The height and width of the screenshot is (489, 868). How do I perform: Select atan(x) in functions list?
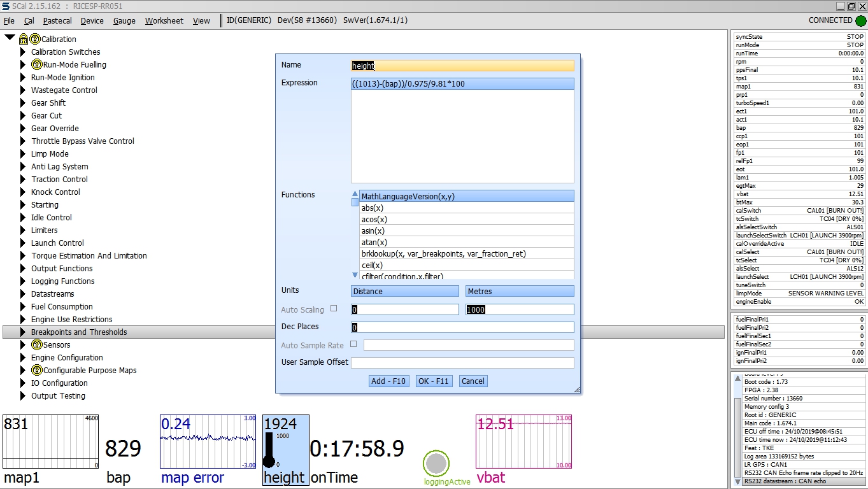click(467, 242)
